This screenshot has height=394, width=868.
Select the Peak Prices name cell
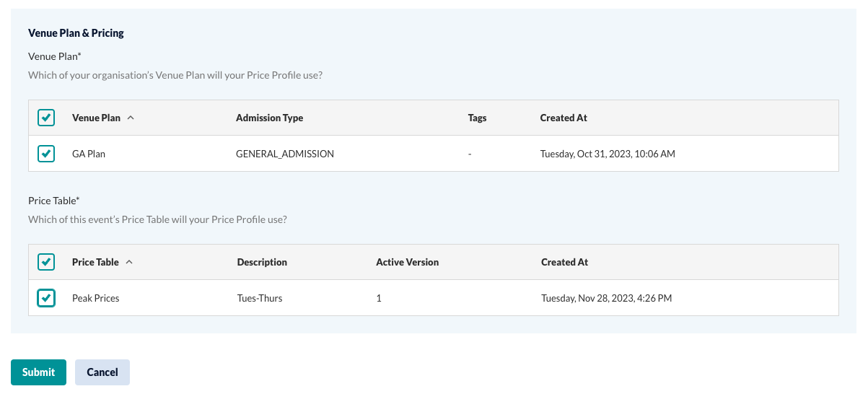click(95, 298)
